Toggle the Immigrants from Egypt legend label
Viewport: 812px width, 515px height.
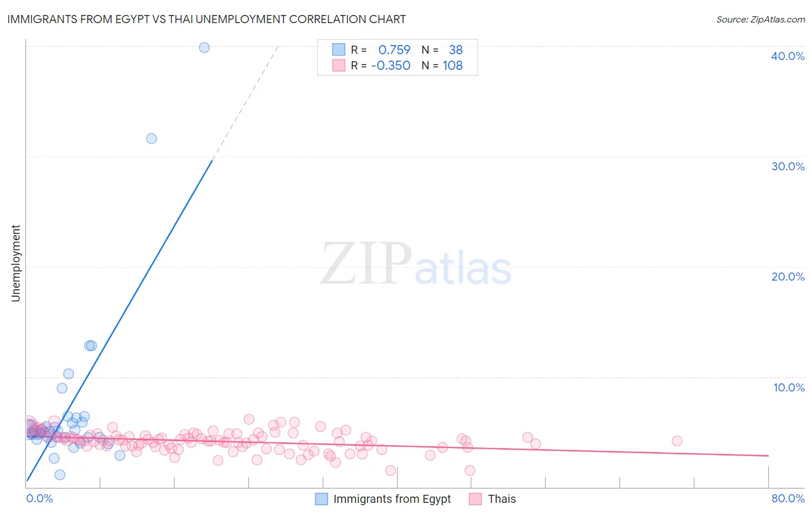(x=392, y=499)
